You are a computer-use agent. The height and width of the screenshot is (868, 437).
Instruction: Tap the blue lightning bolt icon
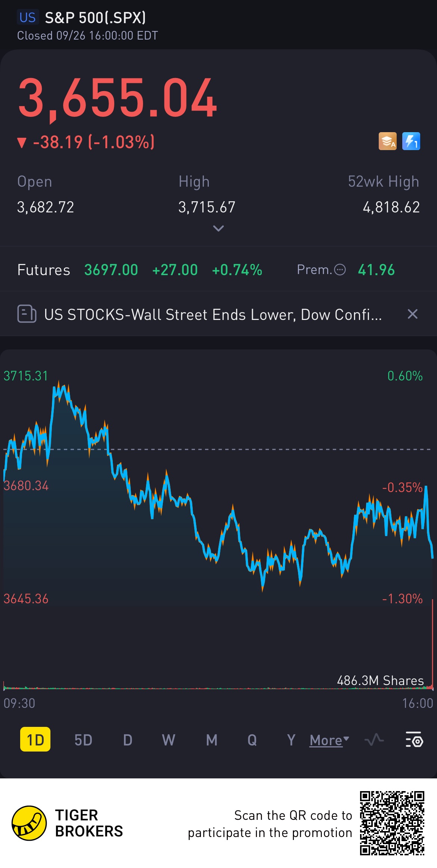(x=411, y=141)
